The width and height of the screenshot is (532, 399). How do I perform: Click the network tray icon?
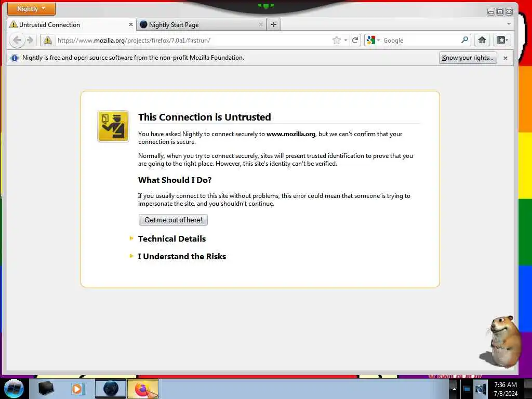(x=467, y=389)
